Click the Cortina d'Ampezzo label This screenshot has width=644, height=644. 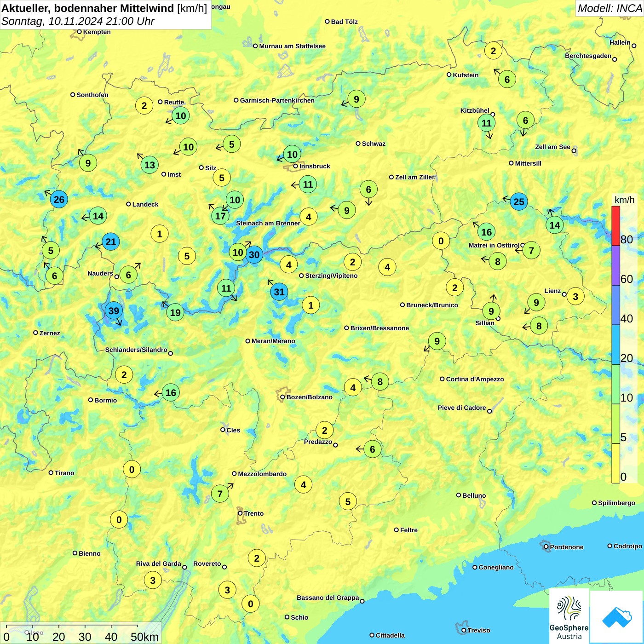[475, 379]
